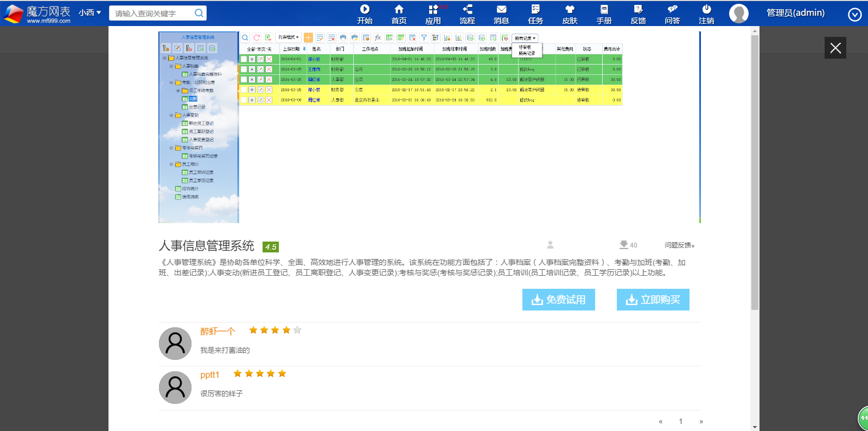Click reviewer name 醉虾一个
The height and width of the screenshot is (431, 868).
[218, 331]
